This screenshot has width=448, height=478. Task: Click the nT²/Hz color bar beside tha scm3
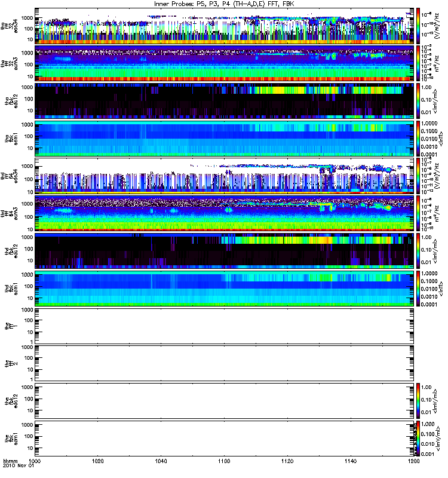pos(418,63)
